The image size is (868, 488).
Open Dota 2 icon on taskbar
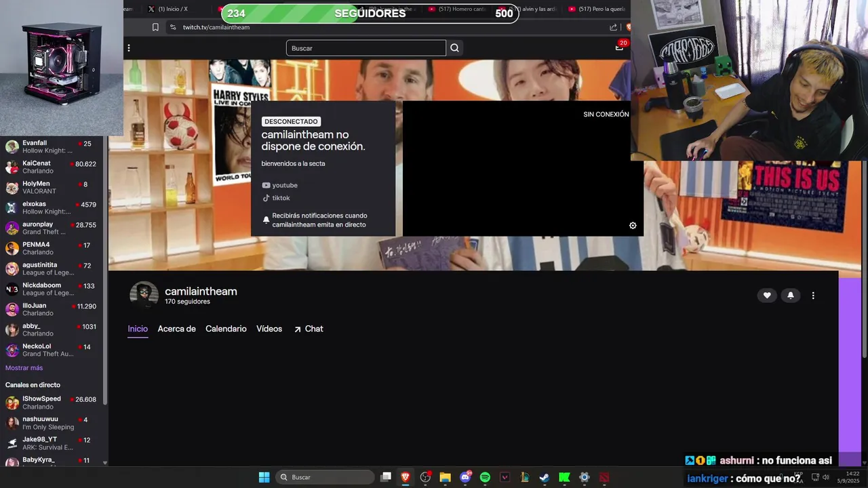[x=604, y=477]
